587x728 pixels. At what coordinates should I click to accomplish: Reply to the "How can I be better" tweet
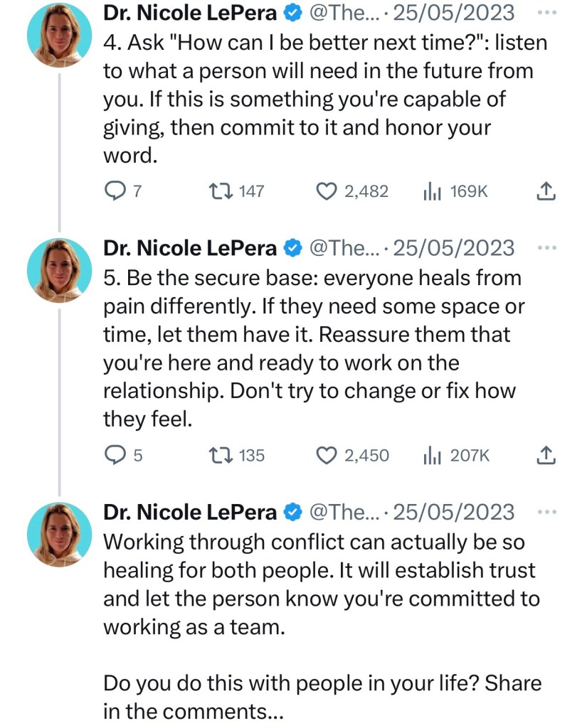[x=115, y=191]
